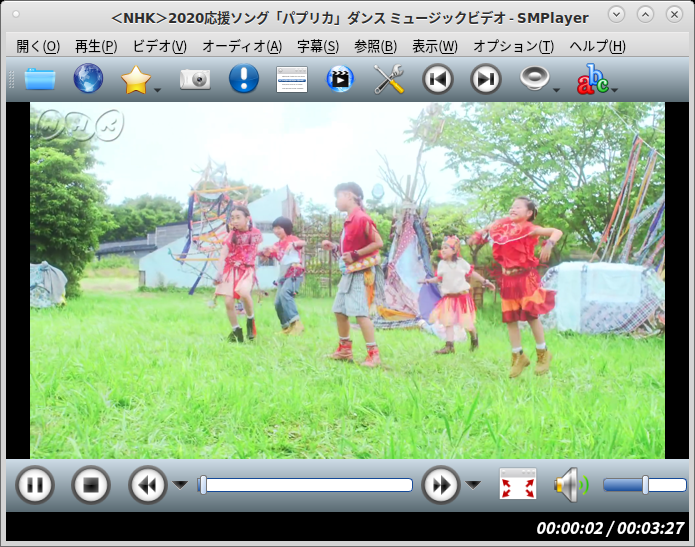
Task: Open preferences with wrench and screwdriver icon
Action: pos(389,79)
